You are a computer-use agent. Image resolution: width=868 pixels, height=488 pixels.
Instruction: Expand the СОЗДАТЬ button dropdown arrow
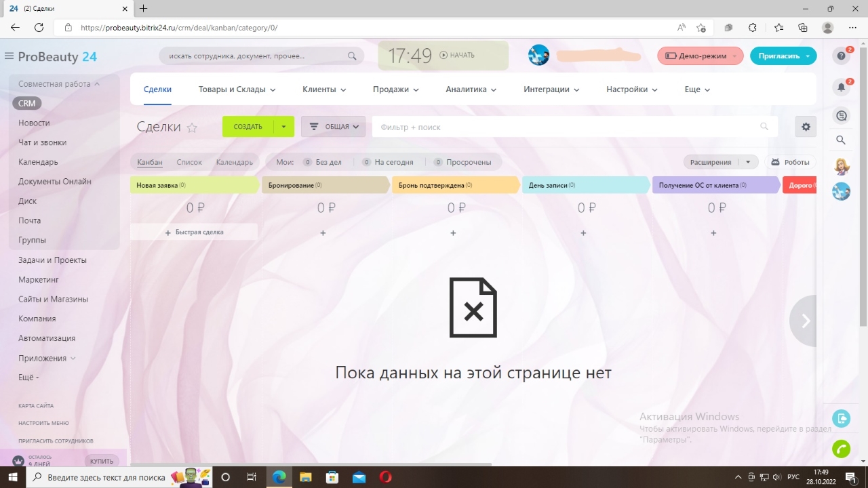tap(284, 127)
